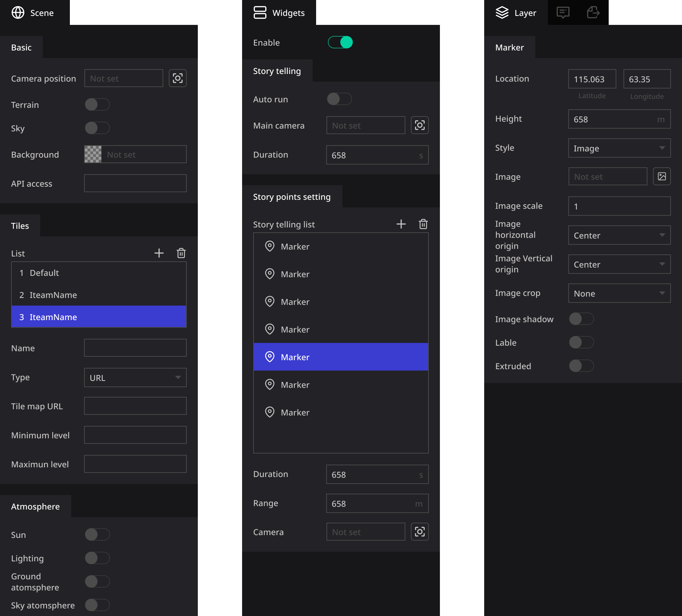Click the Longitude field 63.35

tap(647, 79)
